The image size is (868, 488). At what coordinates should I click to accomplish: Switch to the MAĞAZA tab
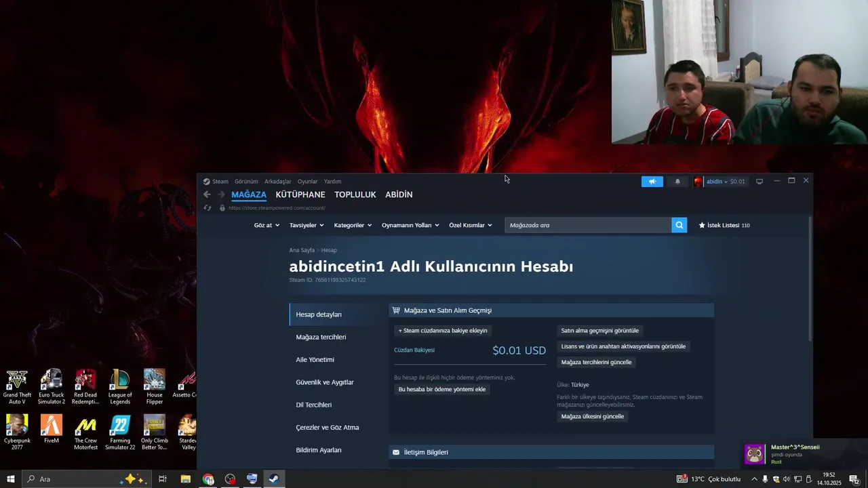[x=249, y=195]
